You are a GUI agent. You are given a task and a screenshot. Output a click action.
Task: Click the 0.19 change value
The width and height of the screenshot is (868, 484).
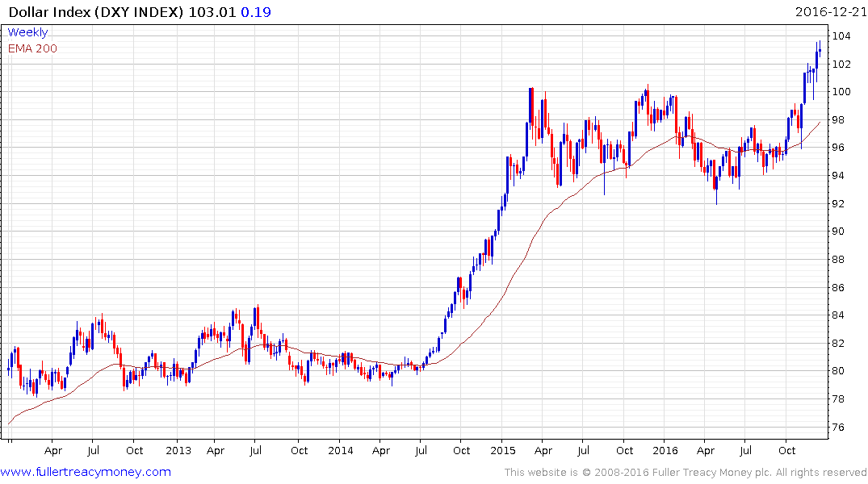point(256,12)
